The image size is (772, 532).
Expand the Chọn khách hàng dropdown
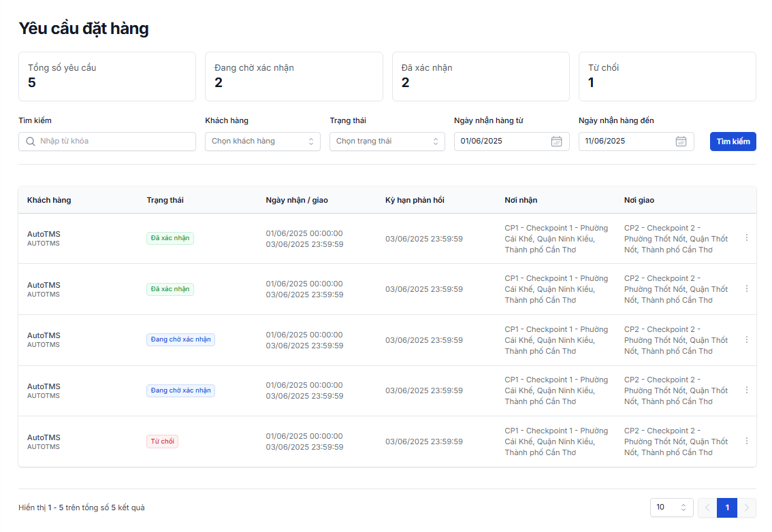(262, 142)
